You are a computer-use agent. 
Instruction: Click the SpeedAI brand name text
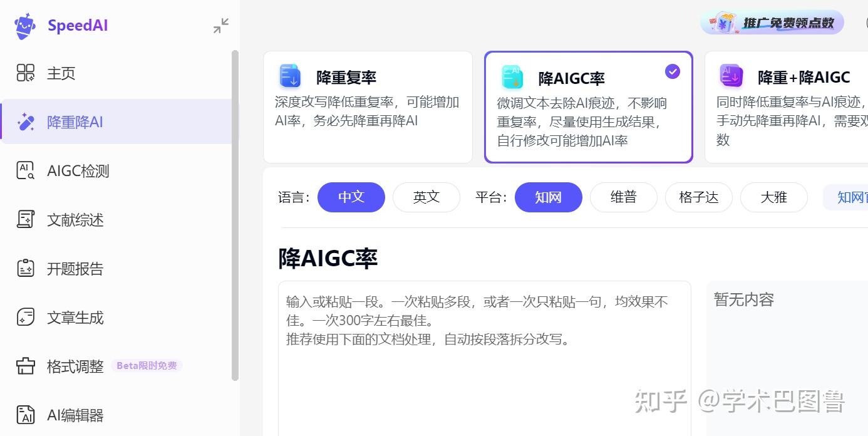78,26
